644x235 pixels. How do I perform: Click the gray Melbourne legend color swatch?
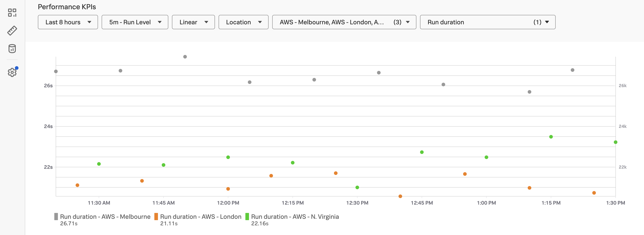(56, 217)
